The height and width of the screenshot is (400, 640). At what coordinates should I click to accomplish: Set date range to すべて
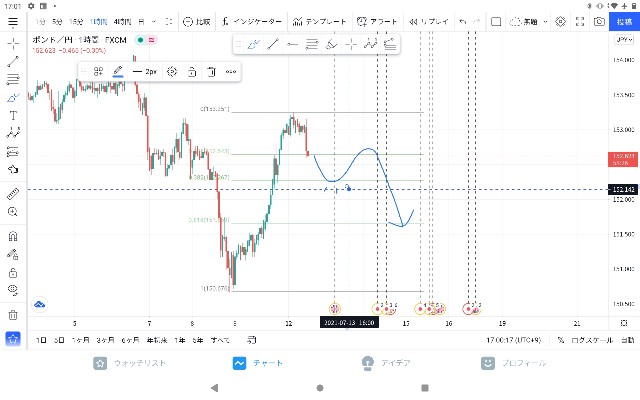220,340
